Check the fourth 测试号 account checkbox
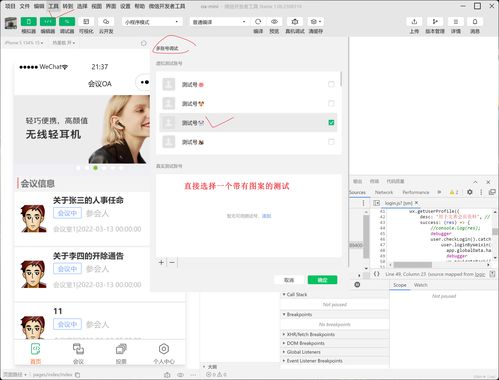The height and width of the screenshot is (380, 499). pyautogui.click(x=331, y=142)
